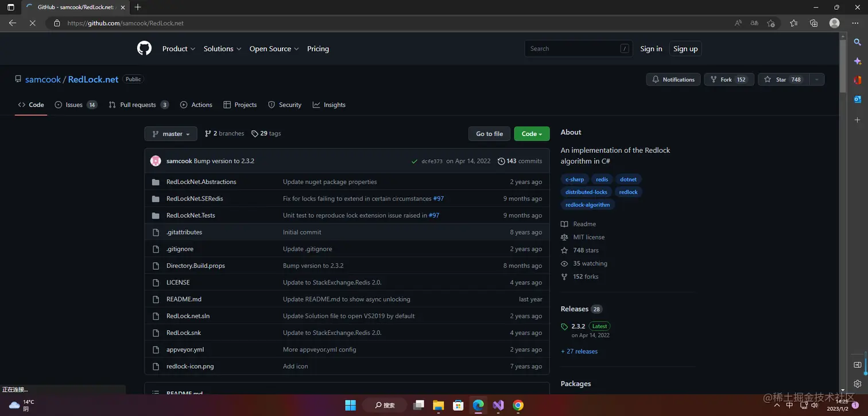Open the browser more options menu

[855, 23]
